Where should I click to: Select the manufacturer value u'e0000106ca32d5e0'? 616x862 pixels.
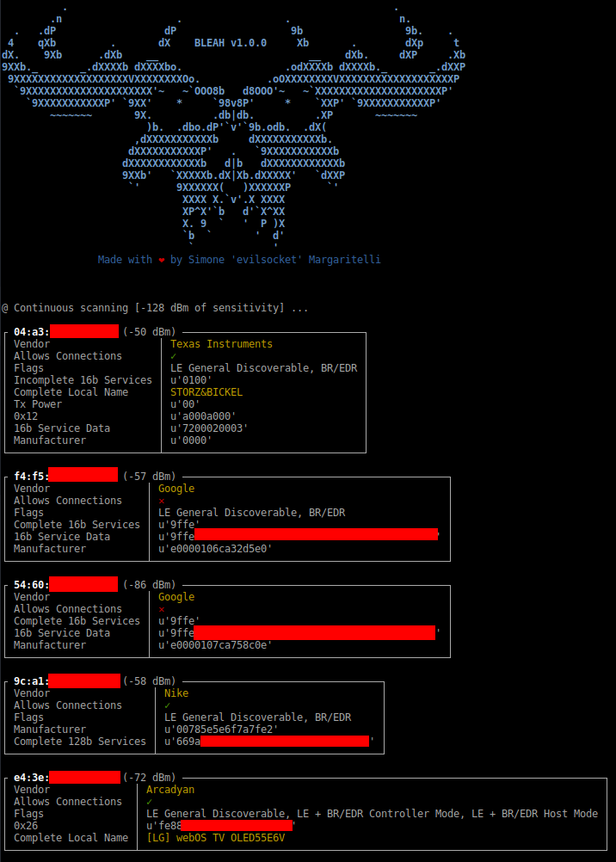[216, 549]
